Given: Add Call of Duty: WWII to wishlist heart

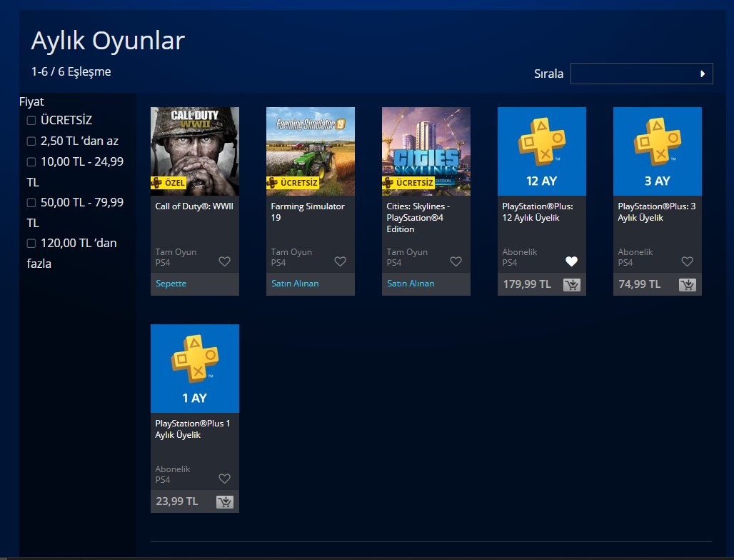Looking at the screenshot, I should pos(225,261).
